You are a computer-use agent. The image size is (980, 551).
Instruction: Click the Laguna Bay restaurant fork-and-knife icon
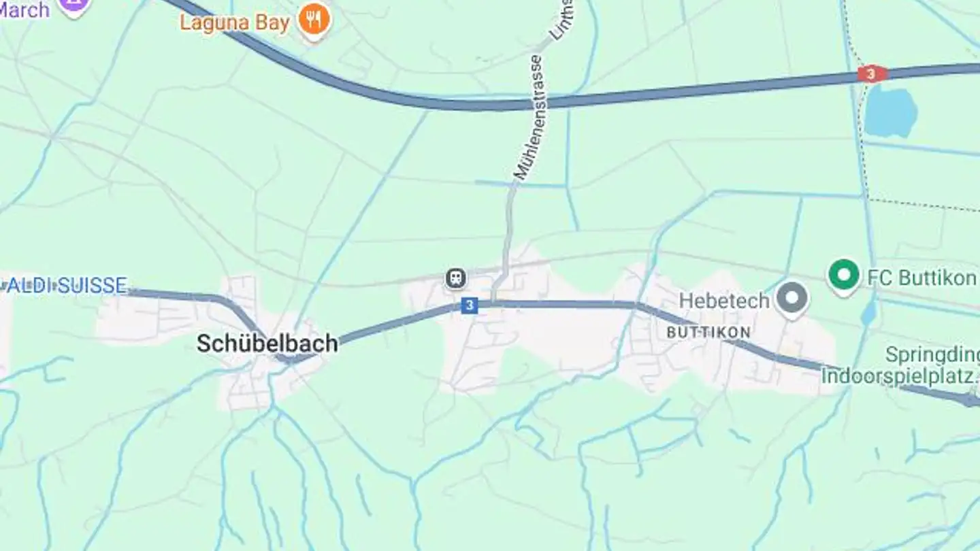(314, 20)
